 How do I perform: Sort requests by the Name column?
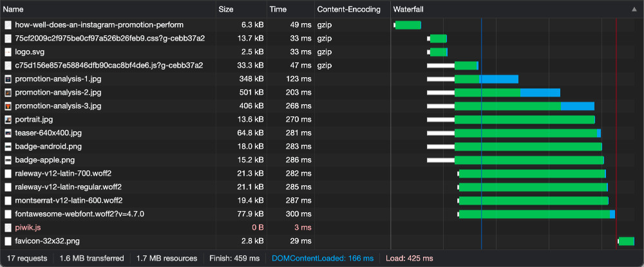point(13,10)
